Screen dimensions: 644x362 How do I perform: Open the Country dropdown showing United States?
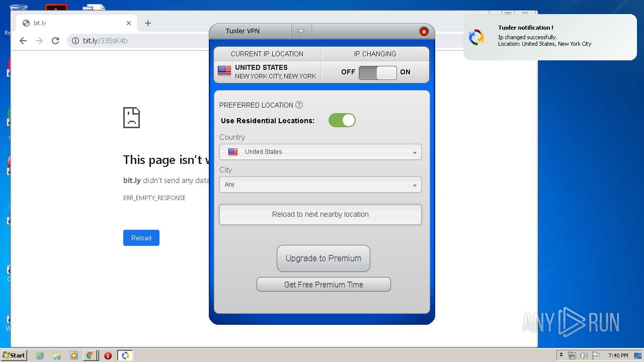tap(320, 152)
